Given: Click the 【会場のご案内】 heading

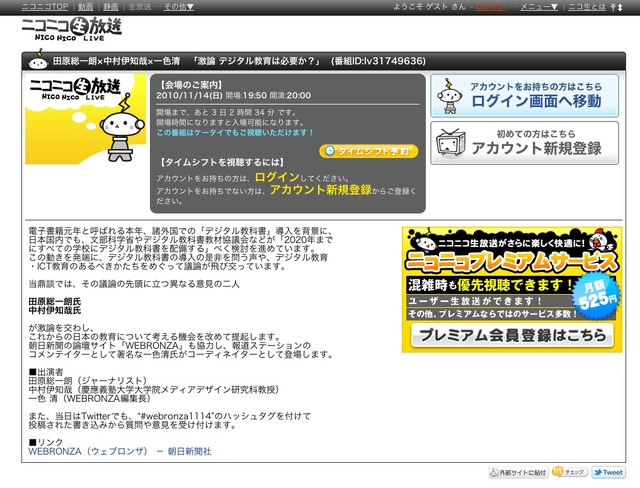Looking at the screenshot, I should [x=190, y=85].
